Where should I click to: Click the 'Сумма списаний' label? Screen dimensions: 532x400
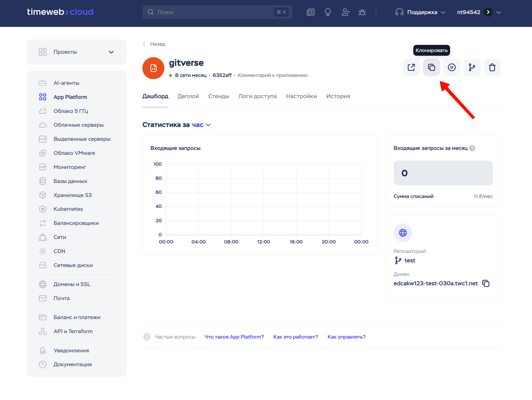413,196
